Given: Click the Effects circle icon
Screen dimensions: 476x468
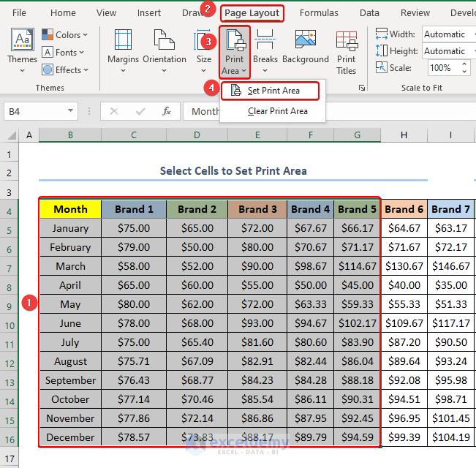Looking at the screenshot, I should [48, 69].
